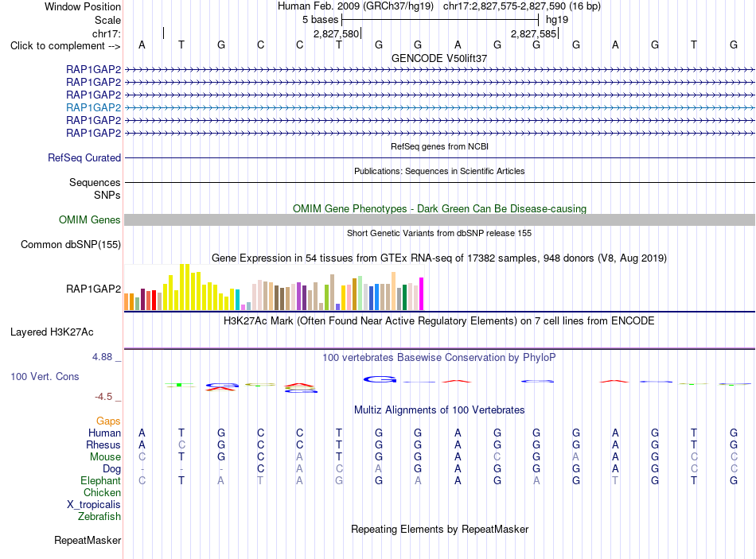This screenshot has width=756, height=559.
Task: Open the RefSeq Curated track label
Action: [x=84, y=157]
